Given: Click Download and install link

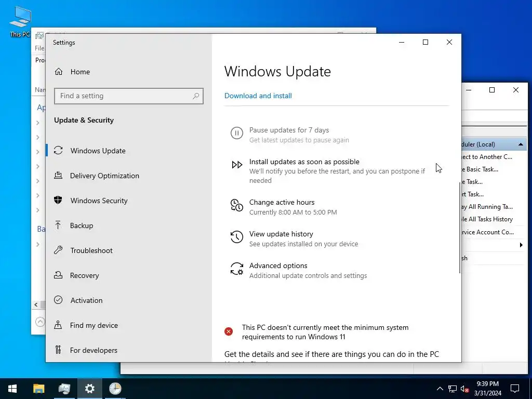Looking at the screenshot, I should pos(258,96).
